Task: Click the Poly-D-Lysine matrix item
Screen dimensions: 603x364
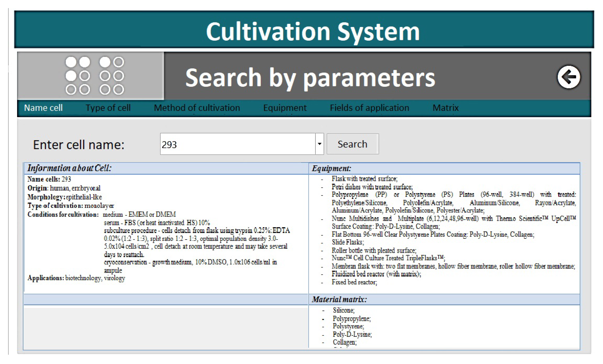Action: [x=352, y=334]
